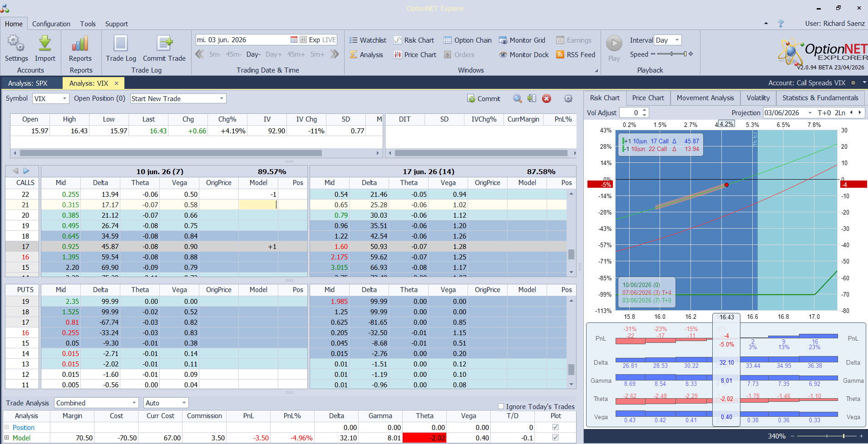The image size is (868, 444).
Task: Expand the Model row
Action: pyautogui.click(x=7, y=438)
